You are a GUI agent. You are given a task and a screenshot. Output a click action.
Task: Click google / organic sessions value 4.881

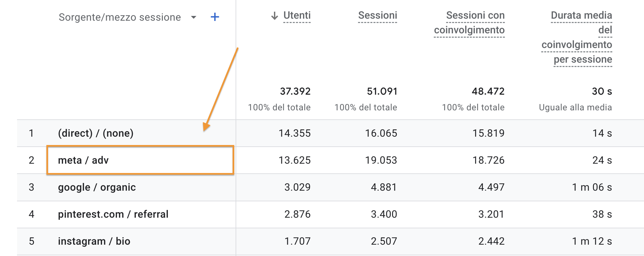click(x=384, y=187)
